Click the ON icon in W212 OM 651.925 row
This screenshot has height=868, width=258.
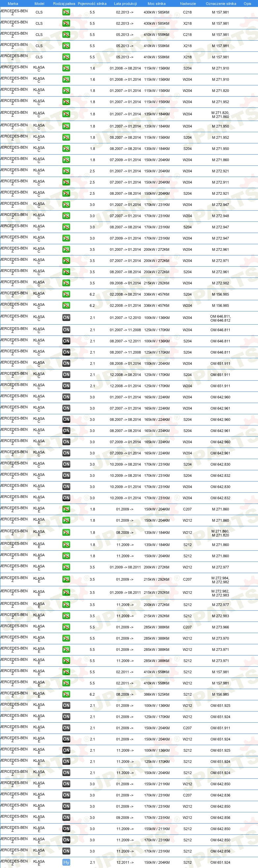pos(66,706)
